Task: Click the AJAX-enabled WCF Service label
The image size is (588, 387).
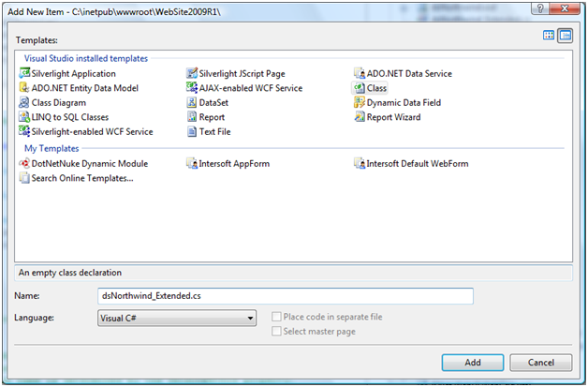Action: [x=251, y=88]
